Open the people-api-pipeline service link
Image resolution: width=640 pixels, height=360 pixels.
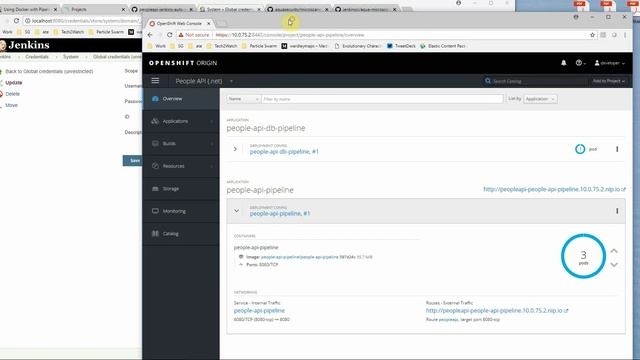pyautogui.click(x=259, y=311)
